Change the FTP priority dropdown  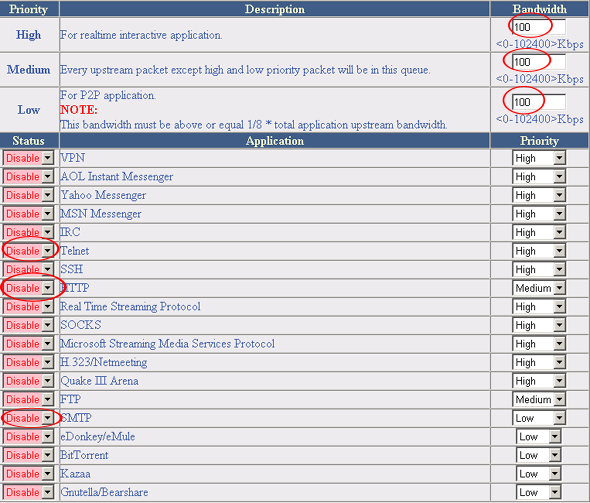point(539,400)
